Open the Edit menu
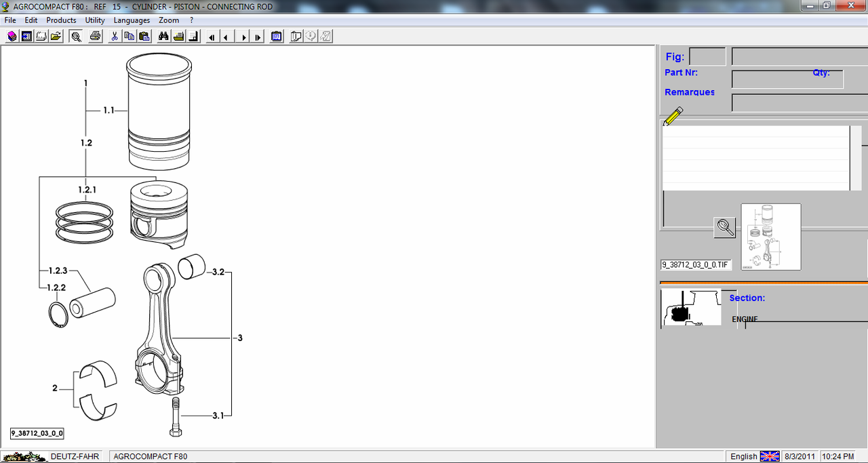868x463 pixels. [31, 20]
